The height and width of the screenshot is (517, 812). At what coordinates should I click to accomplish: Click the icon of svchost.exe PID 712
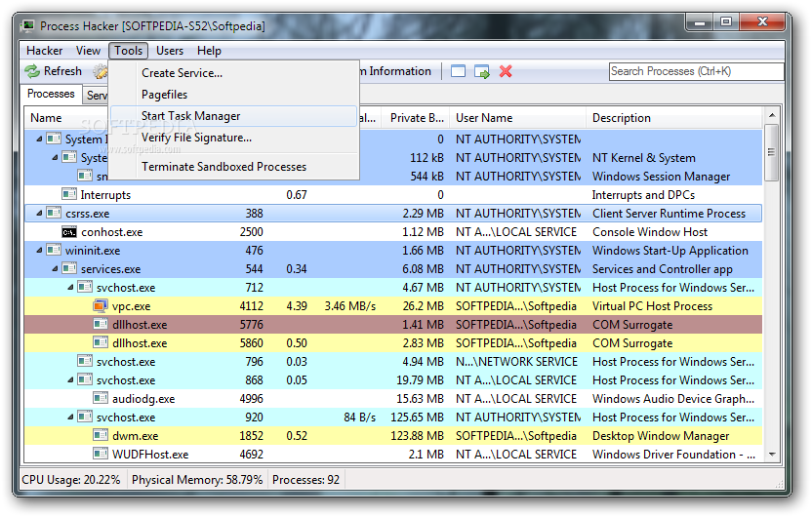(85, 287)
